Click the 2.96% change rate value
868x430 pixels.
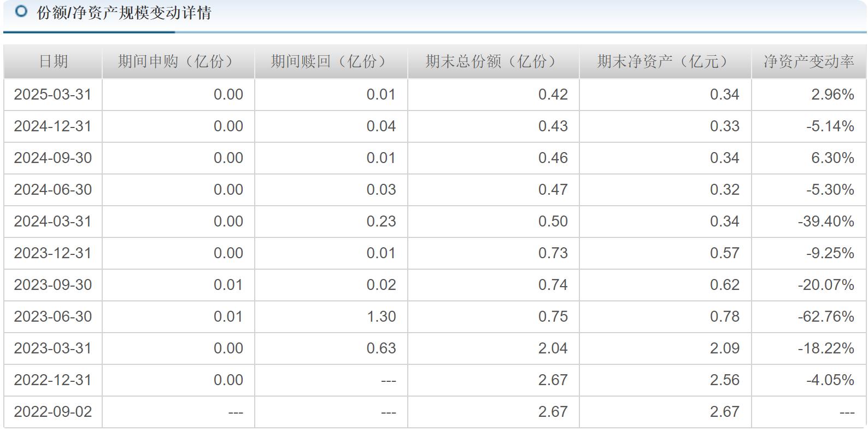point(832,95)
